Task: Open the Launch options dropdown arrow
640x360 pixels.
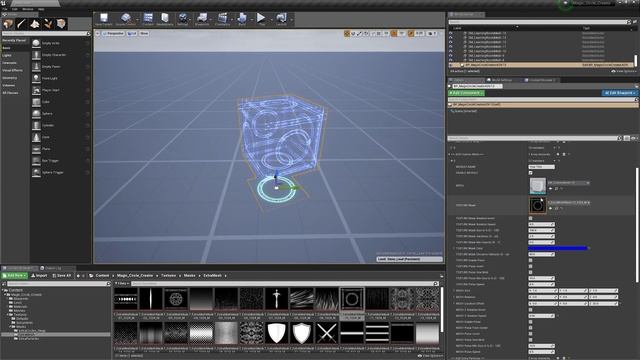Action: [291, 19]
